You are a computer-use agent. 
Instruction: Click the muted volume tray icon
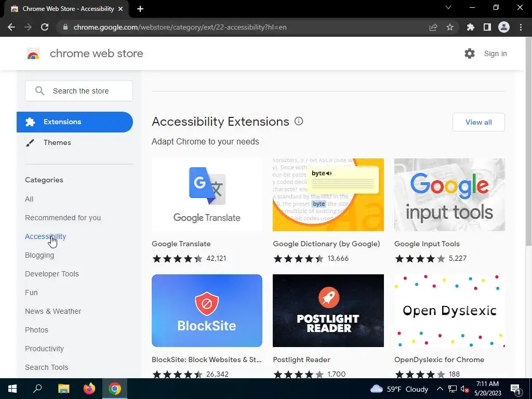tap(465, 389)
